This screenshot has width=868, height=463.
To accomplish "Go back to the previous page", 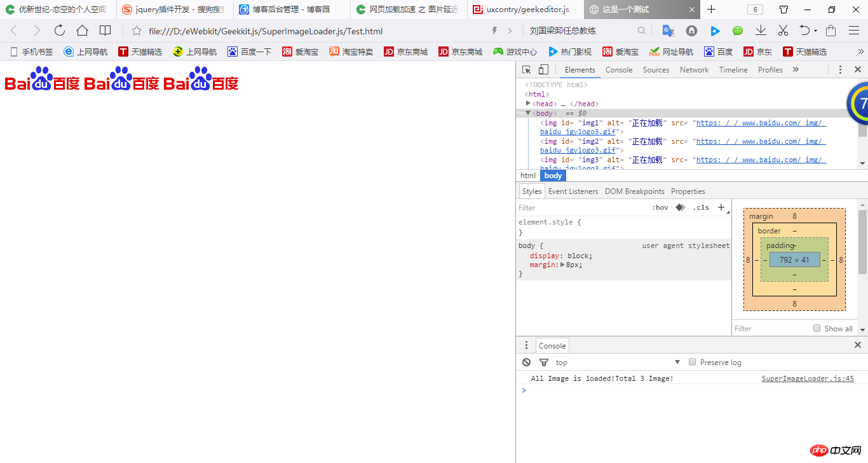I will tap(14, 31).
